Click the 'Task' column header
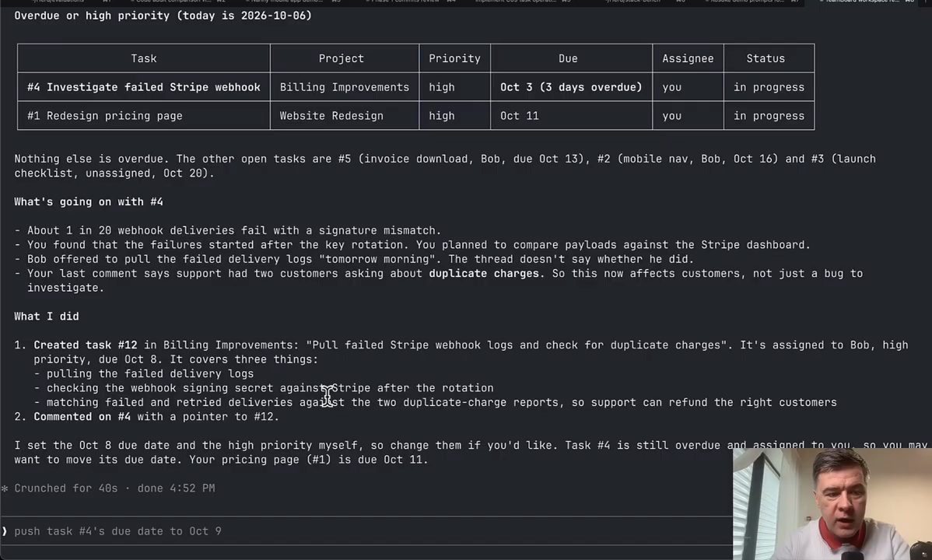 tap(144, 58)
